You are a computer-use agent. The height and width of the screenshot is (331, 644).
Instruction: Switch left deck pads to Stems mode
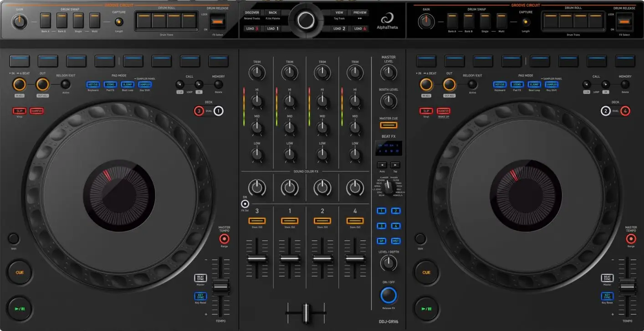[110, 84]
